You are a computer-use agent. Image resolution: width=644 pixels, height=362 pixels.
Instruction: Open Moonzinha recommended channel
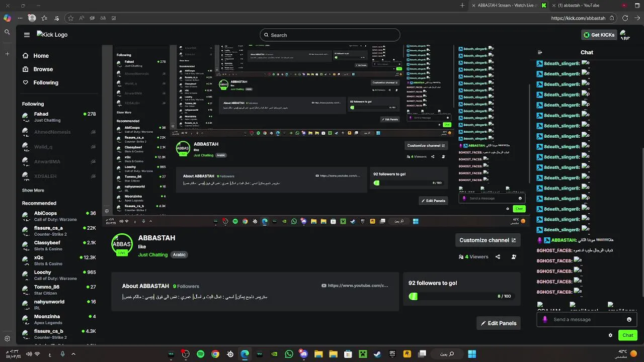coord(59,319)
